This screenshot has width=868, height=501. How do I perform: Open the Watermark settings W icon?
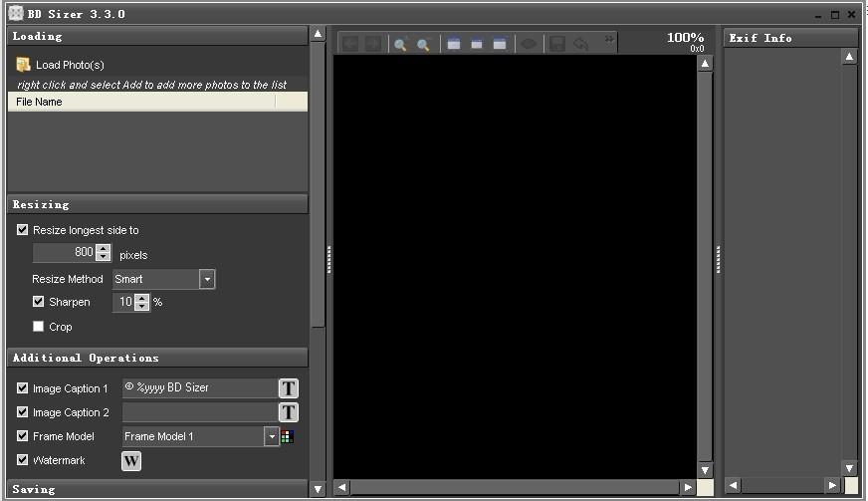pyautogui.click(x=131, y=461)
